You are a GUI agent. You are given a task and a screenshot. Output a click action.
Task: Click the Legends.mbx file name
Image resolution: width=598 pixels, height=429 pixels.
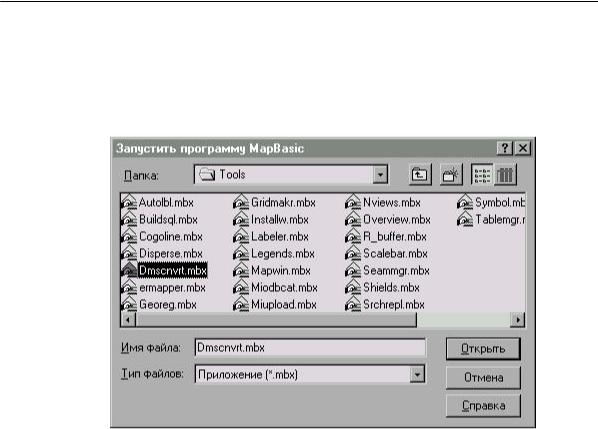pyautogui.click(x=283, y=254)
